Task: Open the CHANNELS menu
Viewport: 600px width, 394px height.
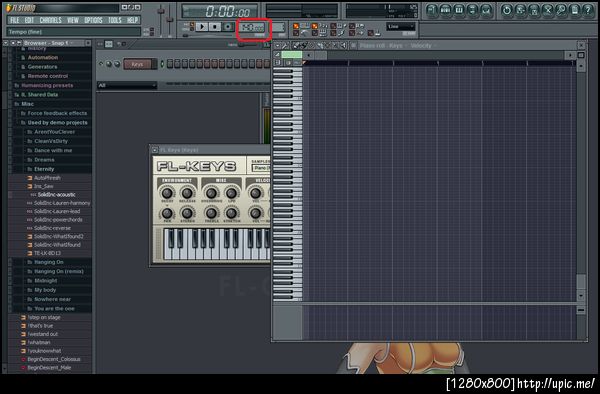Action: [x=51, y=20]
